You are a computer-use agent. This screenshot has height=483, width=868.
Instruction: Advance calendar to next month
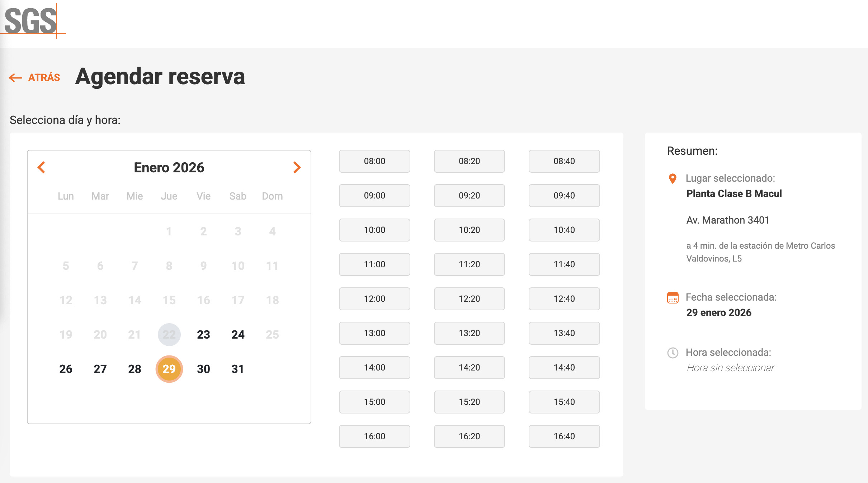coord(297,167)
